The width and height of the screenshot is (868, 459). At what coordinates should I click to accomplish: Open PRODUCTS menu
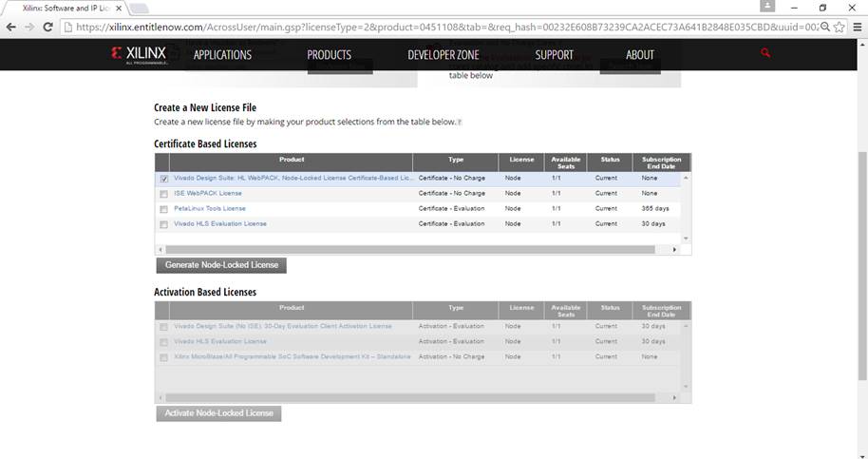329,55
